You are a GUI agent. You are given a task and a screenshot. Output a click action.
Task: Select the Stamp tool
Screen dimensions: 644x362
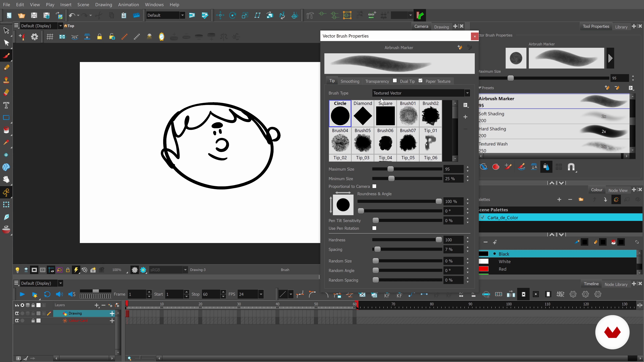pyautogui.click(x=6, y=80)
